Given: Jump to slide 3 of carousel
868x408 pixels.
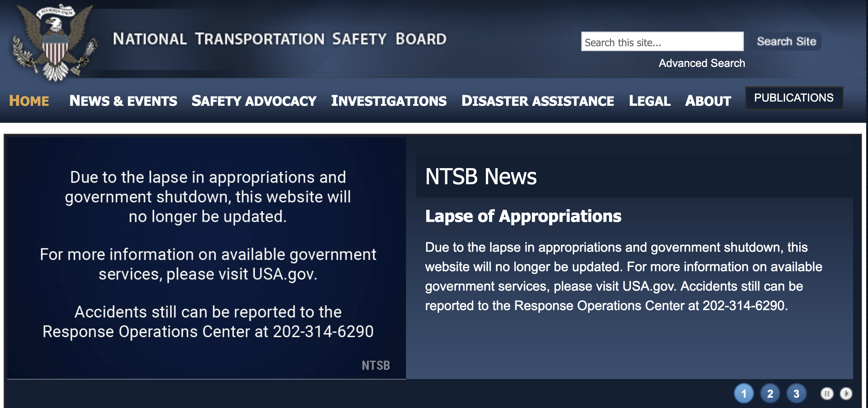Looking at the screenshot, I should 796,393.
